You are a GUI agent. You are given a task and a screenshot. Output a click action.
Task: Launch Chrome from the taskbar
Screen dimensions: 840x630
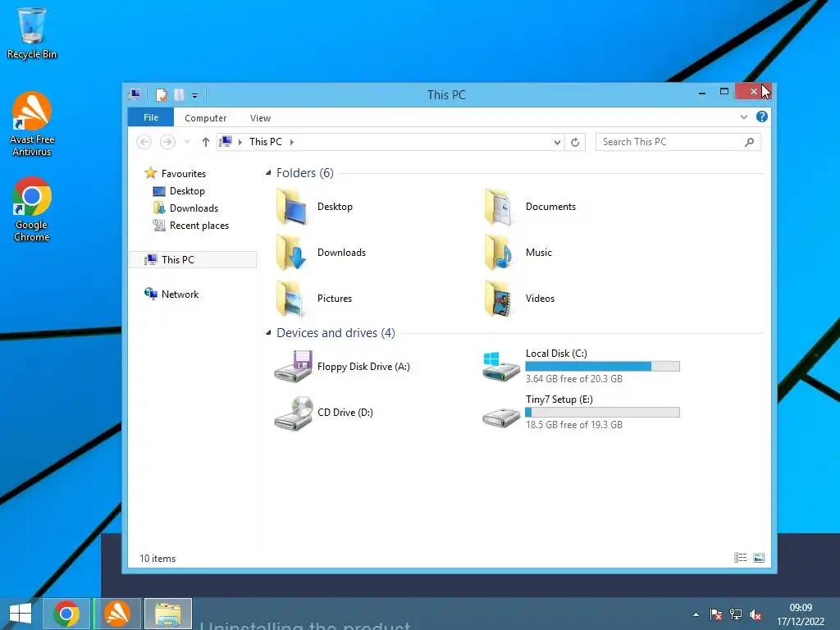(66, 614)
